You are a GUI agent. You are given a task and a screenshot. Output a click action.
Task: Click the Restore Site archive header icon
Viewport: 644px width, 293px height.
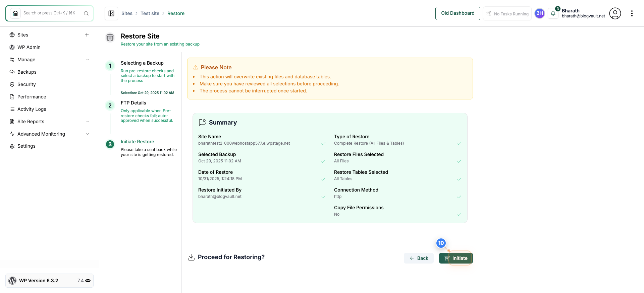110,38
